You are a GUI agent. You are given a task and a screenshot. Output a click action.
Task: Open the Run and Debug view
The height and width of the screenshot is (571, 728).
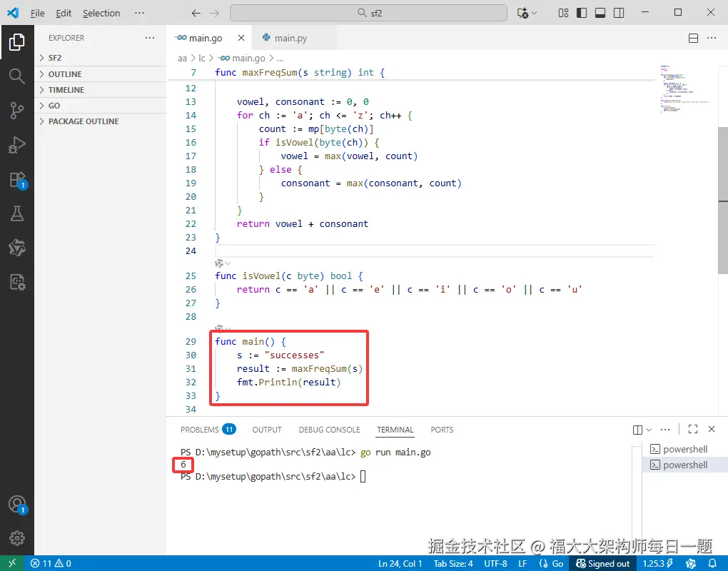(x=16, y=145)
